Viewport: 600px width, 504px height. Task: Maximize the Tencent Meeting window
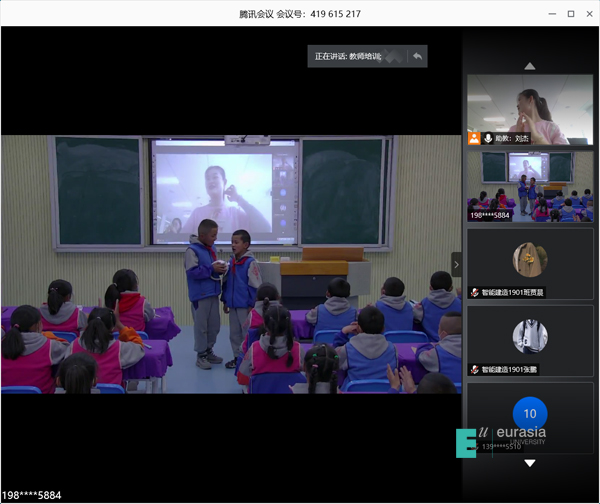pos(570,14)
